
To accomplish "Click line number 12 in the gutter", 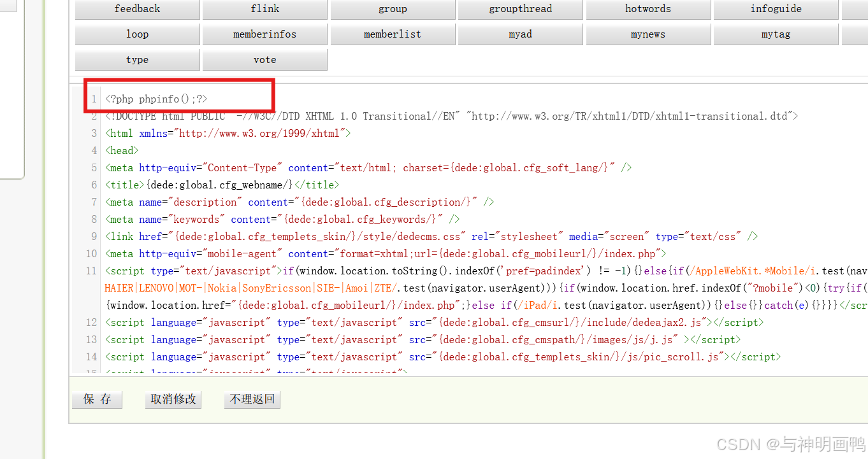I will point(92,322).
